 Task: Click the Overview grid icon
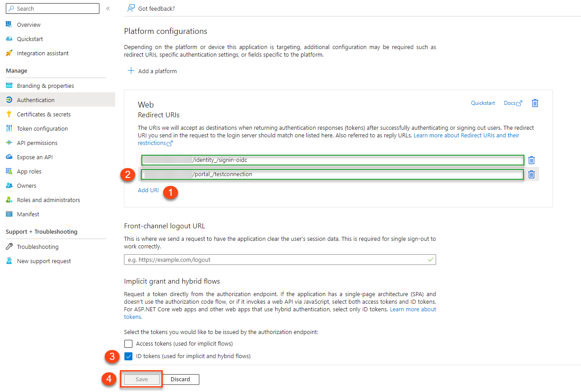click(x=9, y=25)
